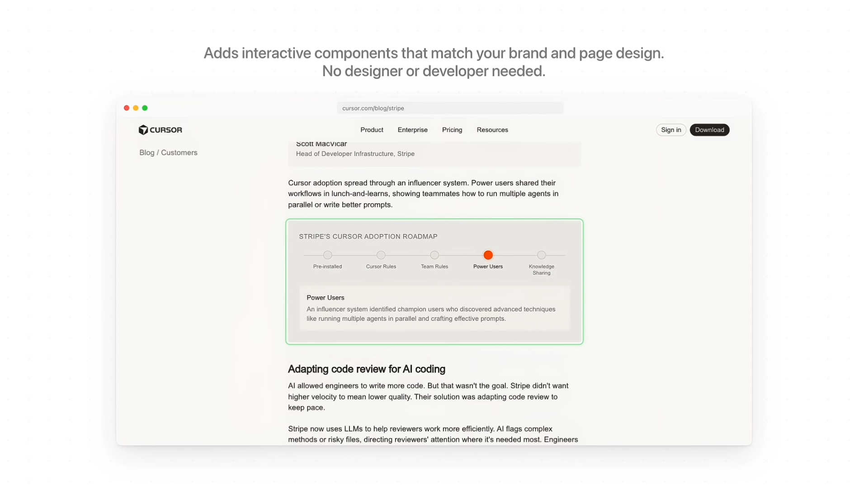Open the Resources menu
868x488 pixels.
tap(492, 130)
